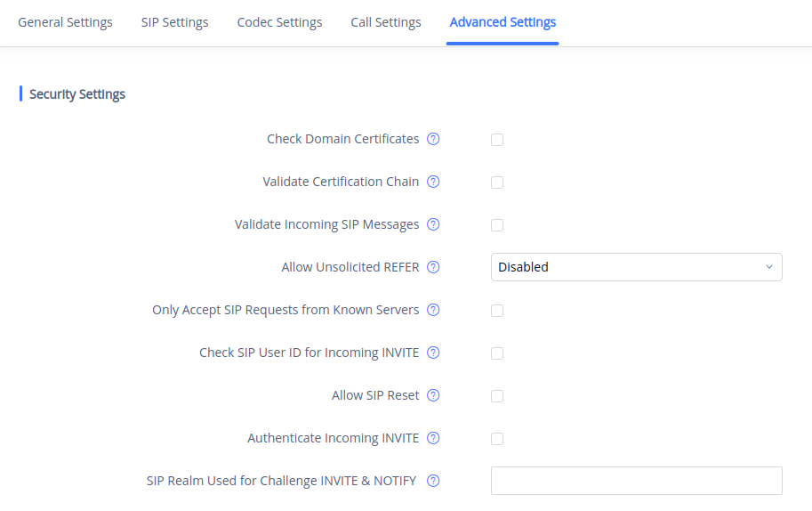Click help icon for Only Accept SIP Requests
This screenshot has height=511, width=812.
click(433, 310)
